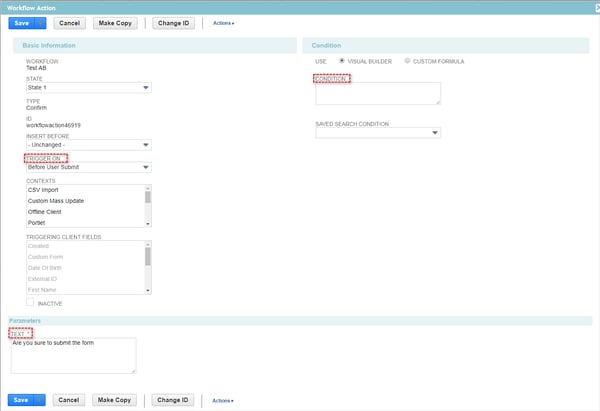Expand the Insert Before dropdown

pos(89,145)
